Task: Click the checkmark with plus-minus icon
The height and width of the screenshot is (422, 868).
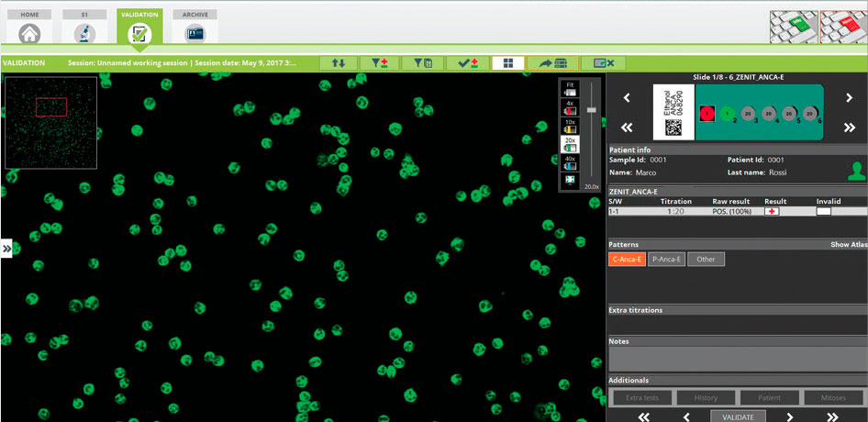Action: point(467,62)
